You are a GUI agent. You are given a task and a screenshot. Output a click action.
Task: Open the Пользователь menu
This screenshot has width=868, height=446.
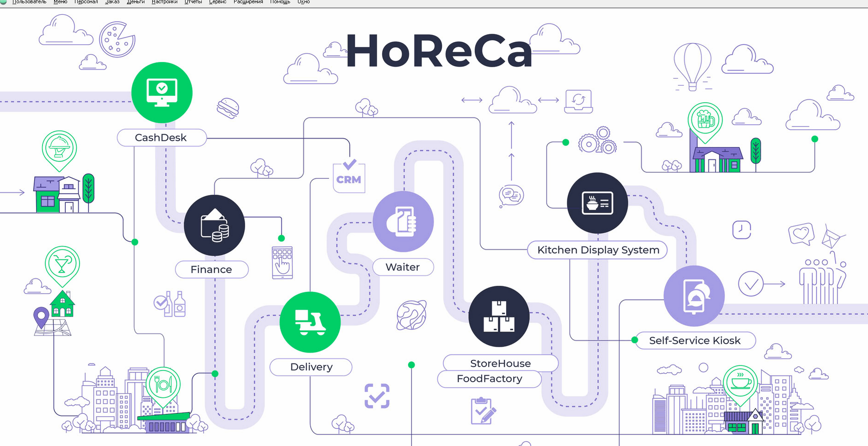click(x=29, y=2)
